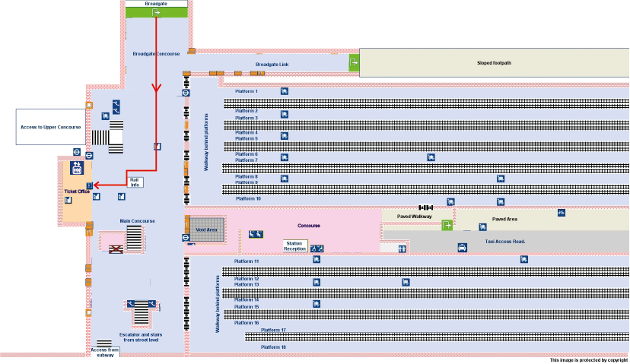The image size is (630, 364).
Task: Click the Access from subway label
Action: 105,352
